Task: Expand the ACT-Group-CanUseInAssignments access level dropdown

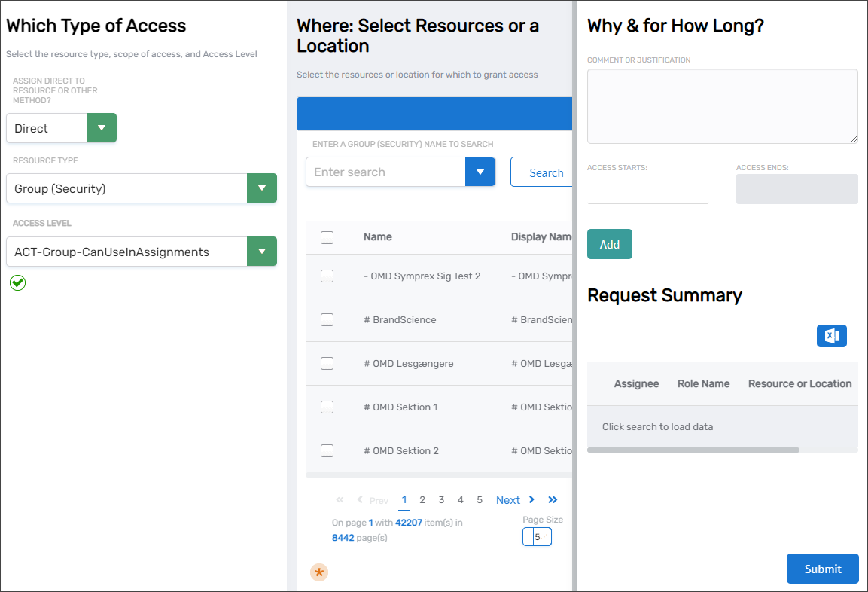Action: (262, 252)
